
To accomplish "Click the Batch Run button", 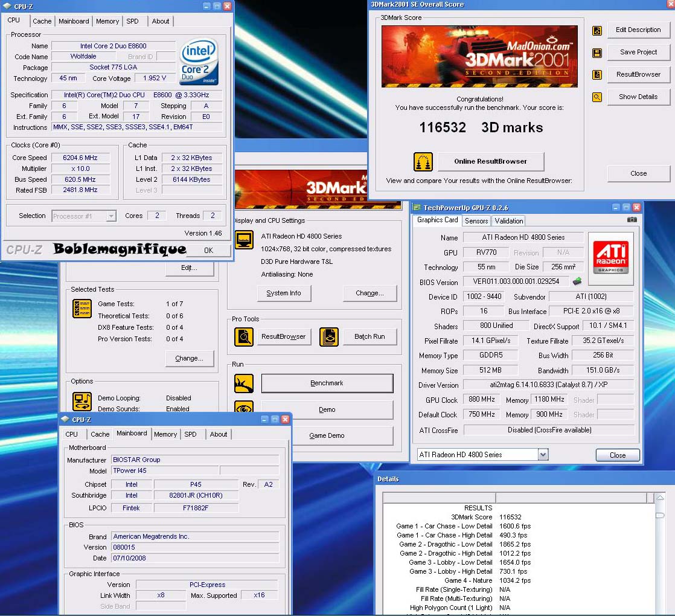I will pyautogui.click(x=369, y=336).
